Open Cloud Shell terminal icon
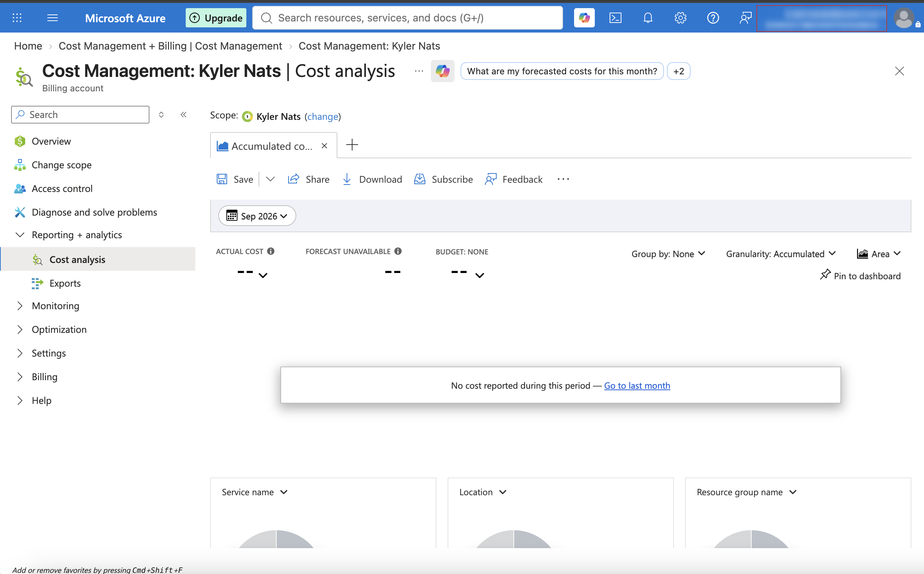Viewport: 924px width, 574px height. click(x=615, y=18)
